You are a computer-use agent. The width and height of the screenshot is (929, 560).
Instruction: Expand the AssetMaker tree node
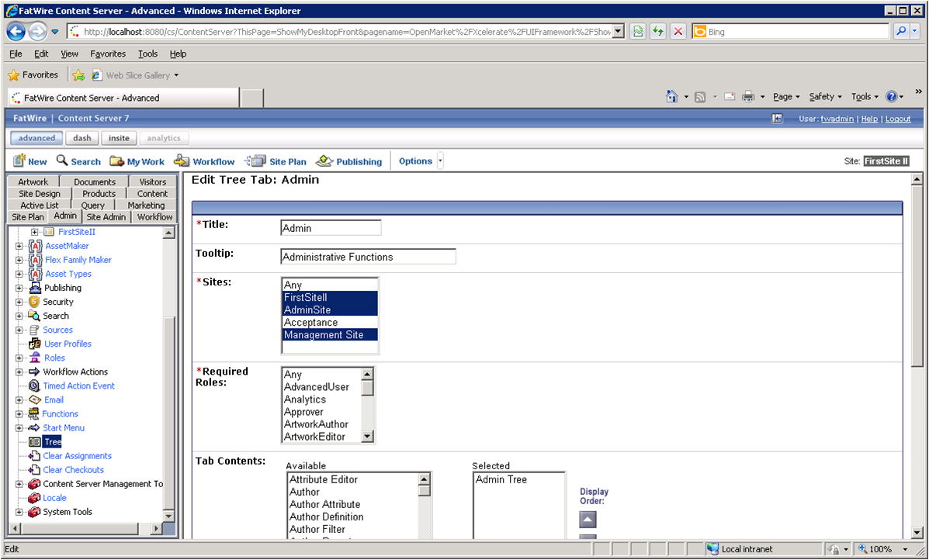[x=19, y=246]
